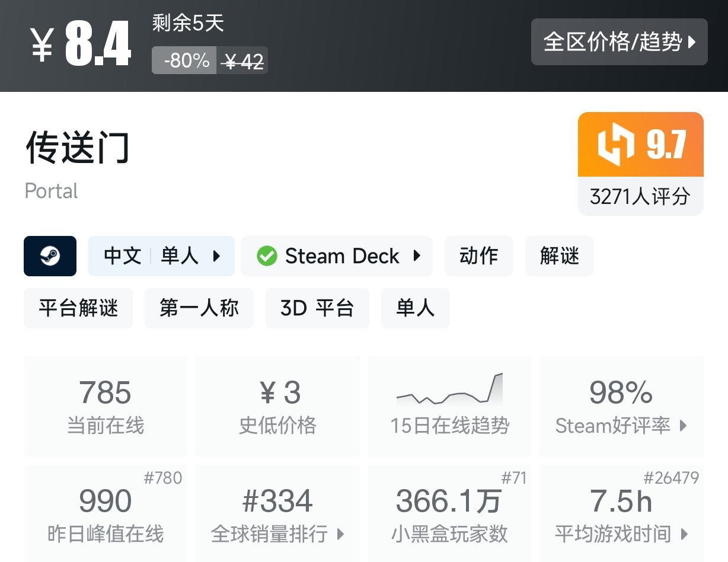Screen dimensions: 728x562
Task: Select the 3D 平台 tag
Action: point(317,308)
